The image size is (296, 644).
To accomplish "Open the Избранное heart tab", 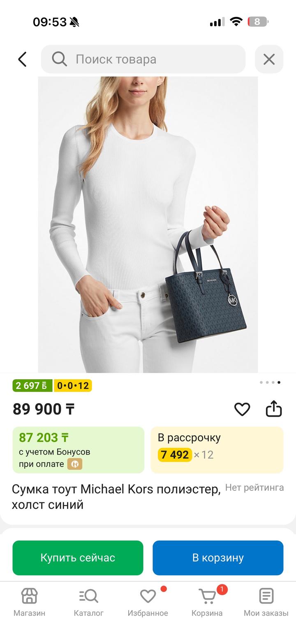I will [x=148, y=602].
